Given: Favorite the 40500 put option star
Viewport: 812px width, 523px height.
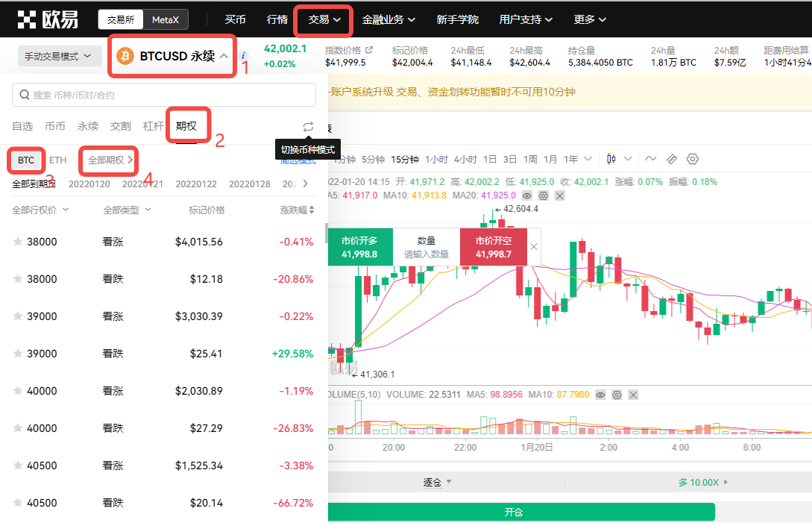Looking at the screenshot, I should 18,503.
